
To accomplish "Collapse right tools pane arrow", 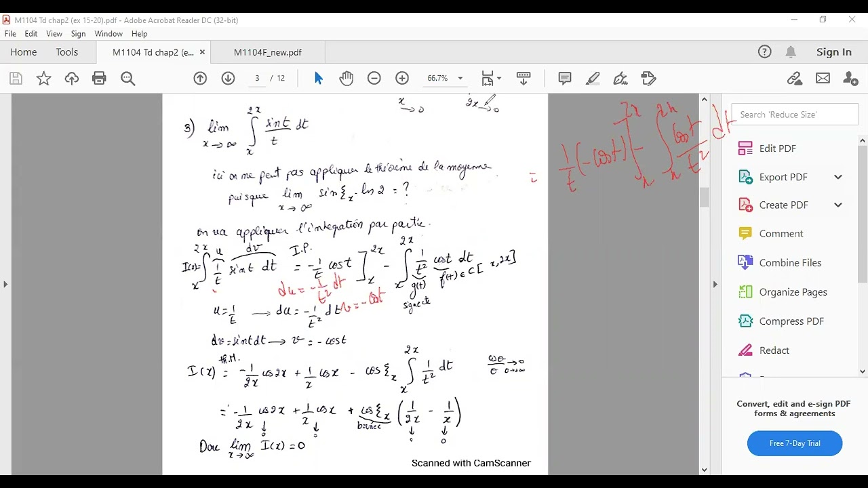I will coord(715,284).
